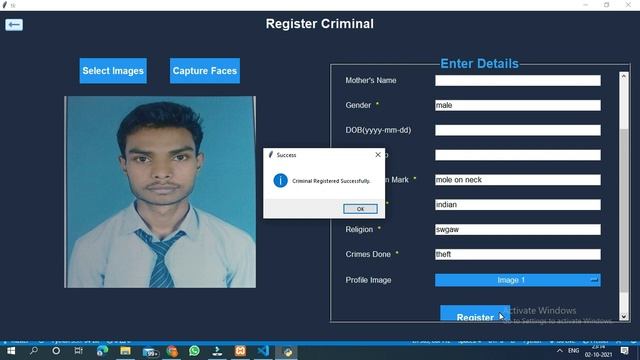Click the Religion field containing swgaw
The image size is (640, 360).
[x=518, y=230]
